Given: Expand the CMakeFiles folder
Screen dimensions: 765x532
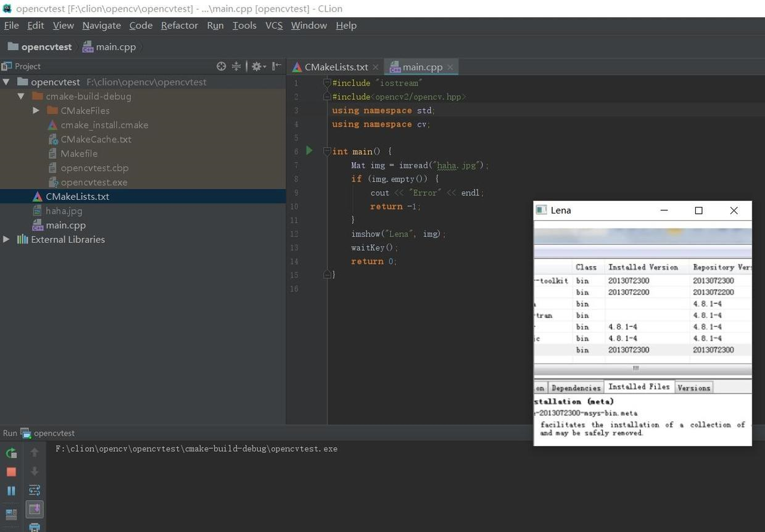Looking at the screenshot, I should point(36,111).
